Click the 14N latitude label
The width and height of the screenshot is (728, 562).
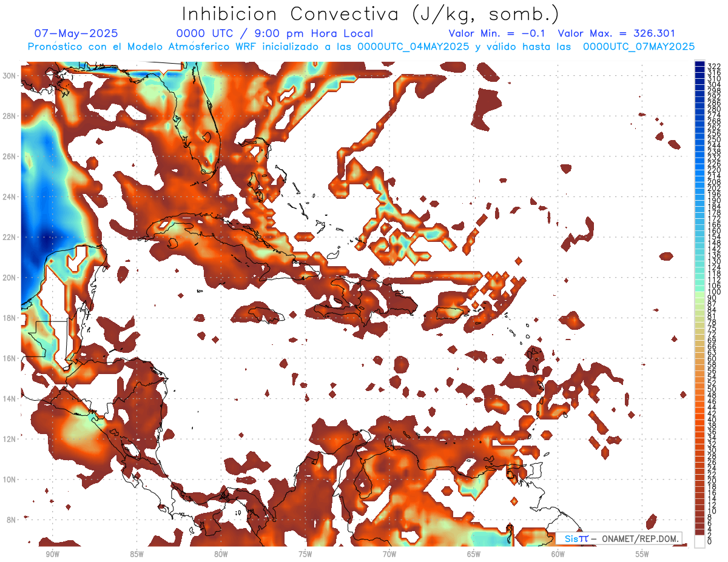point(10,399)
